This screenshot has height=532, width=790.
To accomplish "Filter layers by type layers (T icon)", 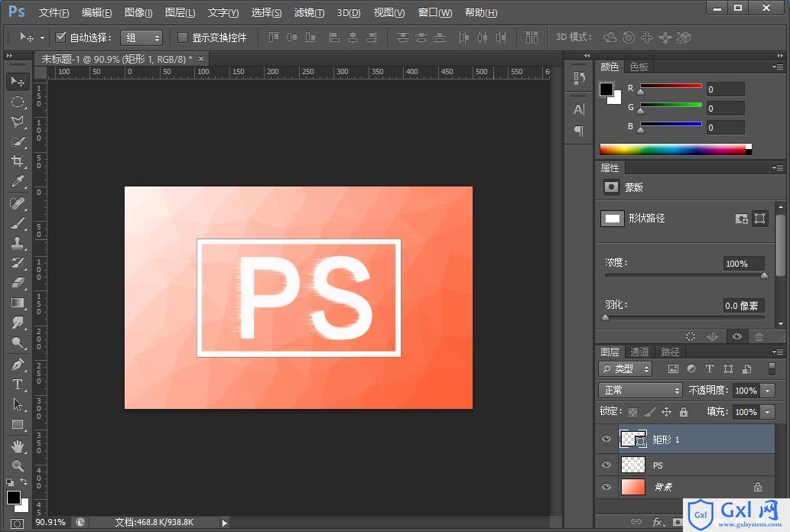I will tap(710, 368).
